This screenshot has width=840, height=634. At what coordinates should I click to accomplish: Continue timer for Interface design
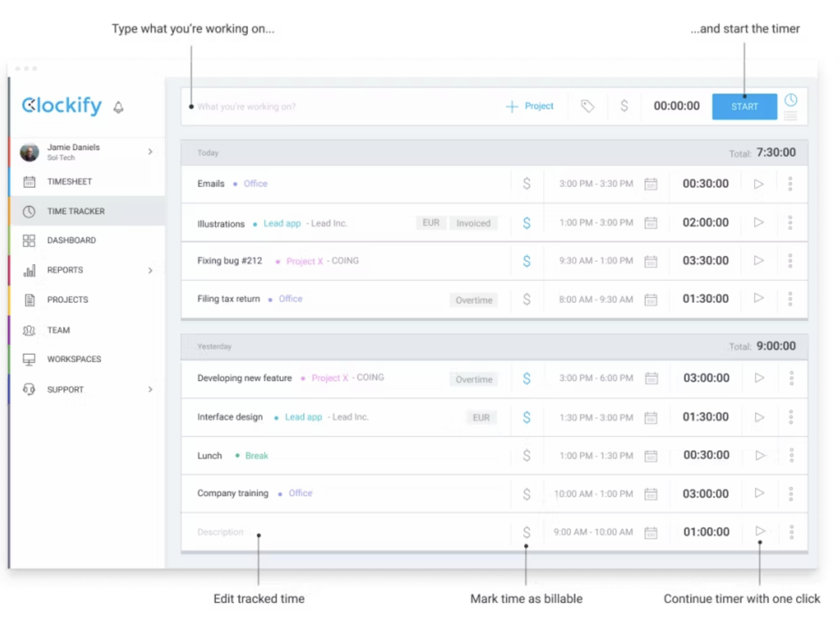tap(759, 417)
